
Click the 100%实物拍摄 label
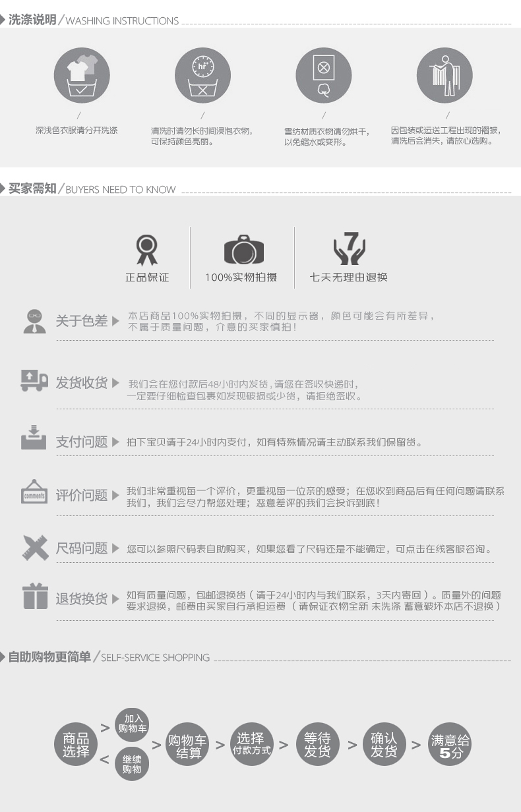point(241,277)
